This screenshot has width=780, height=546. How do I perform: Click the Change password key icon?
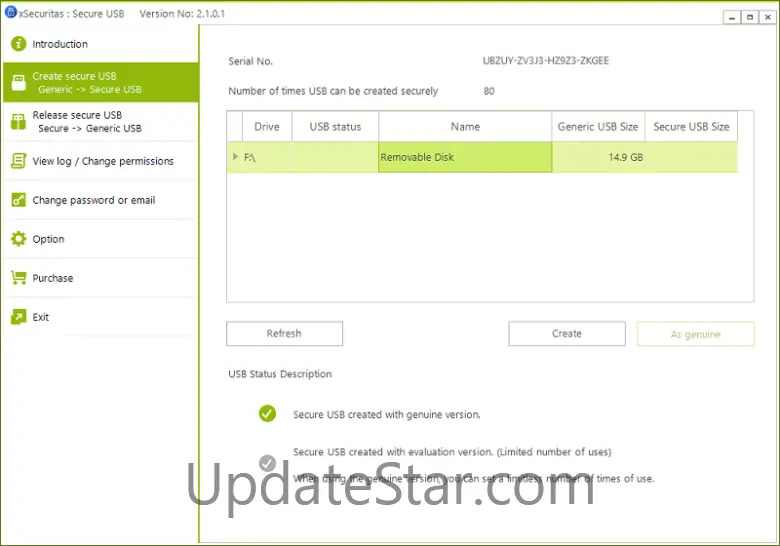point(18,200)
